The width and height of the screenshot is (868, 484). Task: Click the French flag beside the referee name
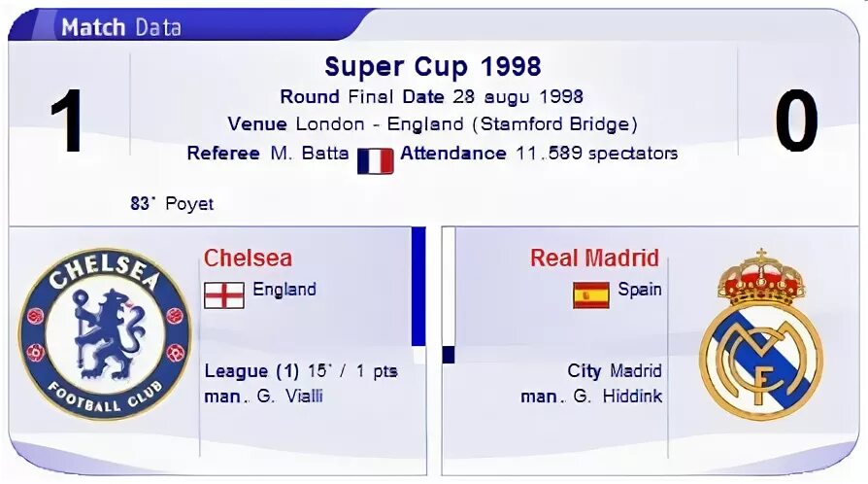pos(376,161)
